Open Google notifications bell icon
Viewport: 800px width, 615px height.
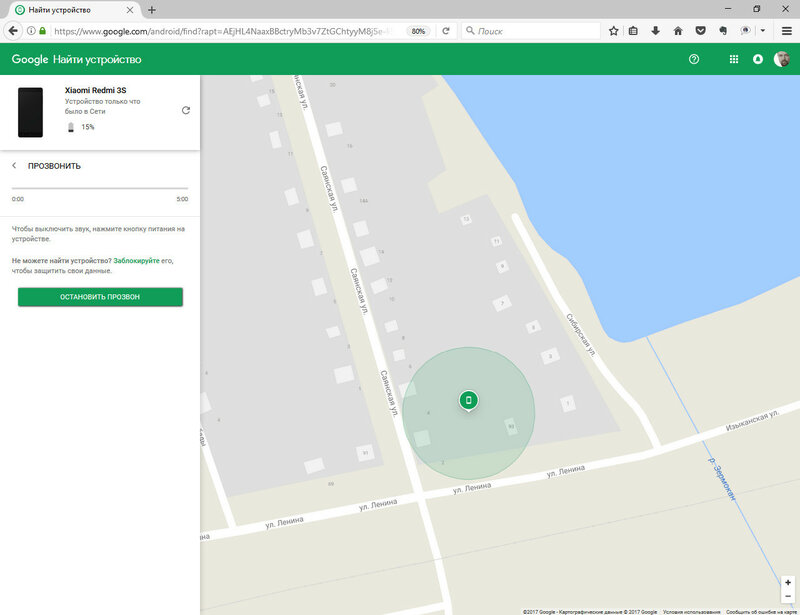click(758, 59)
